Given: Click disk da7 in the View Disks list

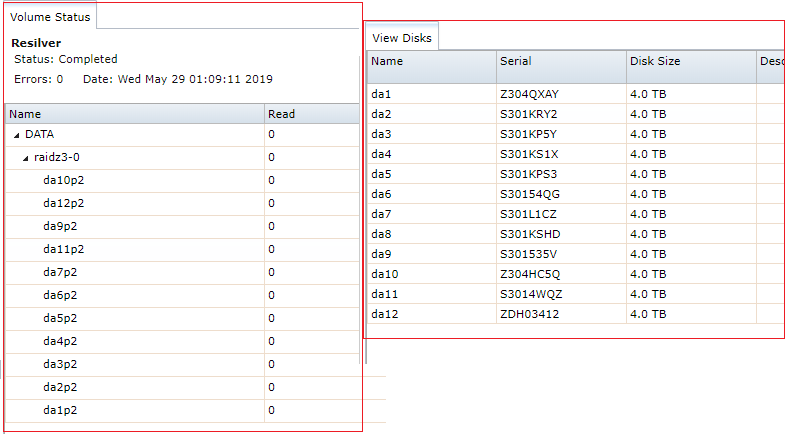Looking at the screenshot, I should pyautogui.click(x=381, y=214).
